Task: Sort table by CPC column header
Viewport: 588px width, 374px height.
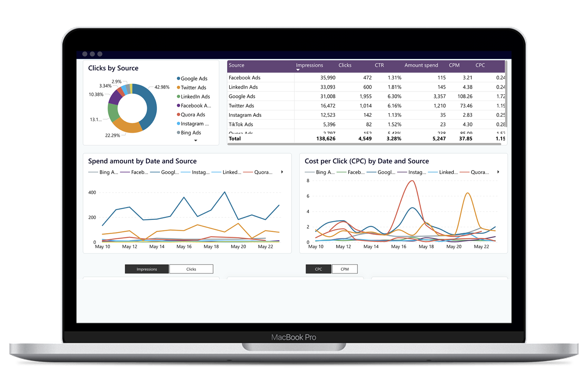Action: [480, 65]
